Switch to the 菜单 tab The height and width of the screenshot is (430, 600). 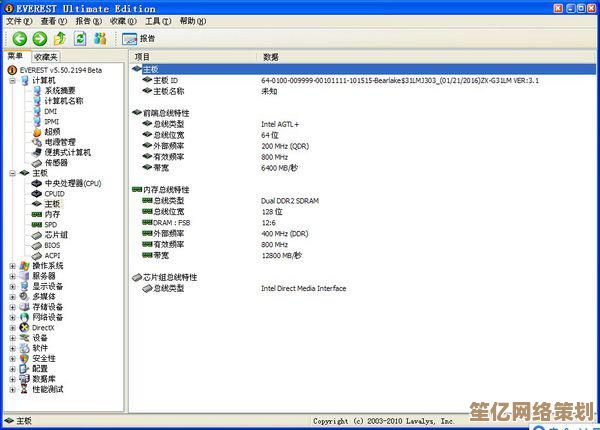(x=16, y=57)
